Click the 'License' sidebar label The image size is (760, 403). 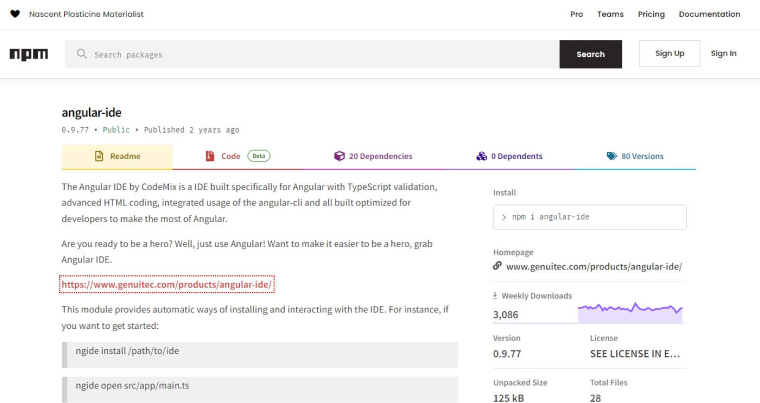[x=604, y=338]
